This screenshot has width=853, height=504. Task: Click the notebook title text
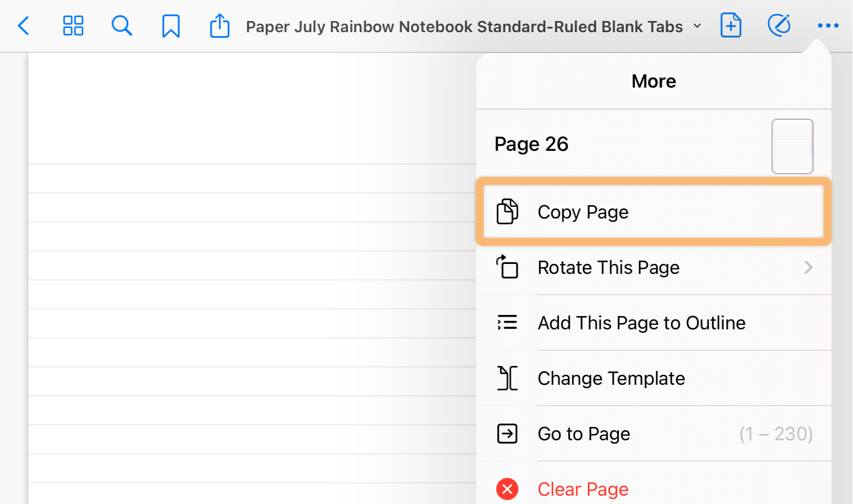[x=465, y=27]
